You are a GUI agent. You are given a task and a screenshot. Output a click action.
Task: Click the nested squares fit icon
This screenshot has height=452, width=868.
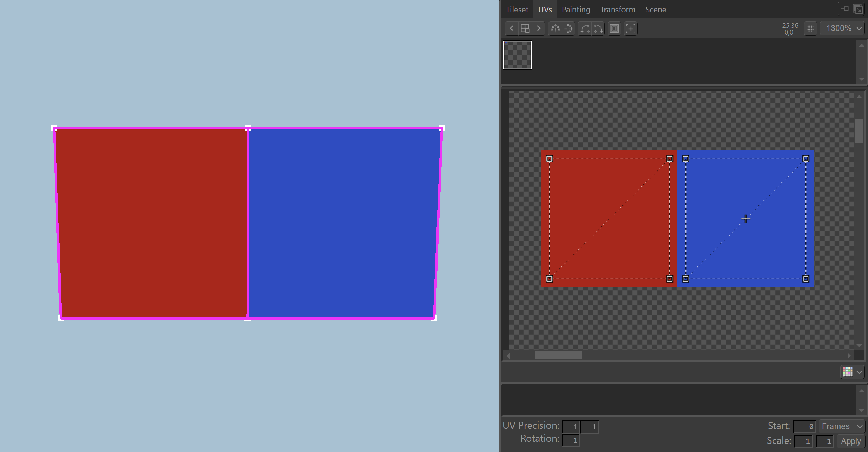tap(614, 29)
